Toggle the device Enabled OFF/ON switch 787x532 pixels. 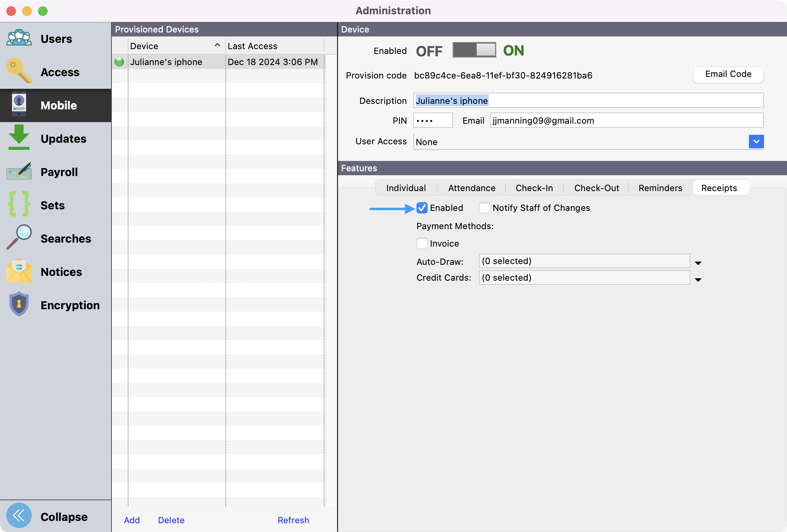[474, 50]
